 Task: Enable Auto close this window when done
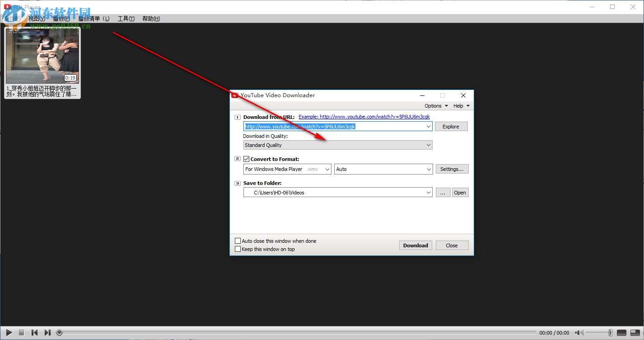pyautogui.click(x=238, y=241)
